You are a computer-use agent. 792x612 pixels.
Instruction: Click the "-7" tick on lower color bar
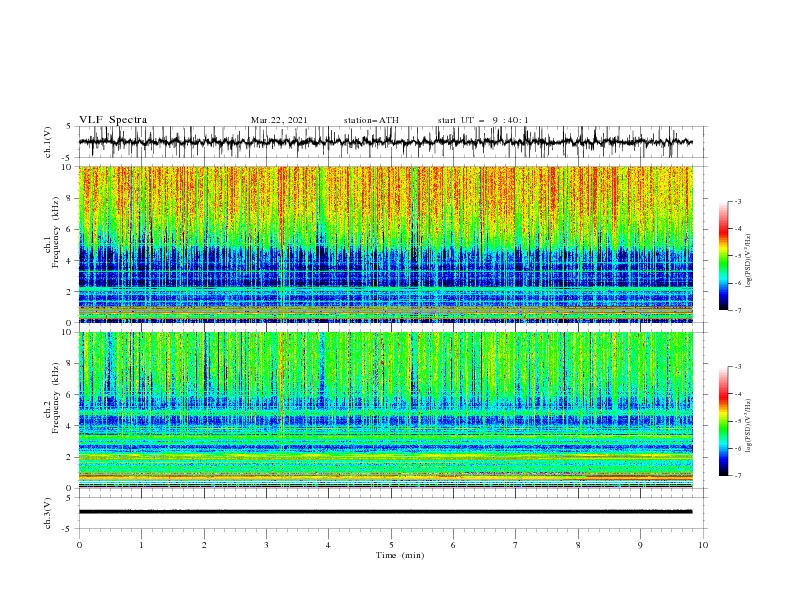[x=737, y=476]
